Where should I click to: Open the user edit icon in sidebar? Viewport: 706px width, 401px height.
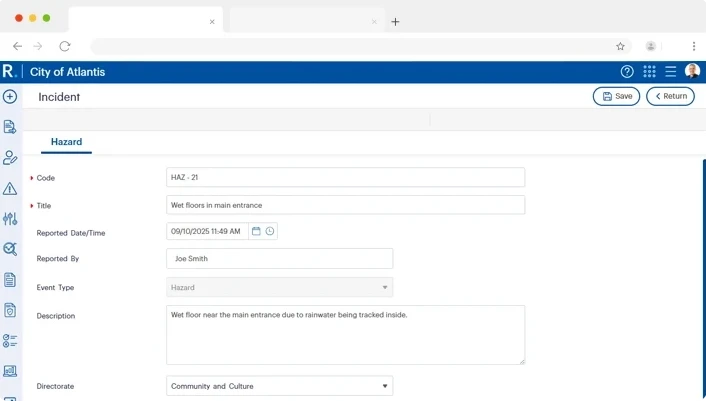(10, 158)
